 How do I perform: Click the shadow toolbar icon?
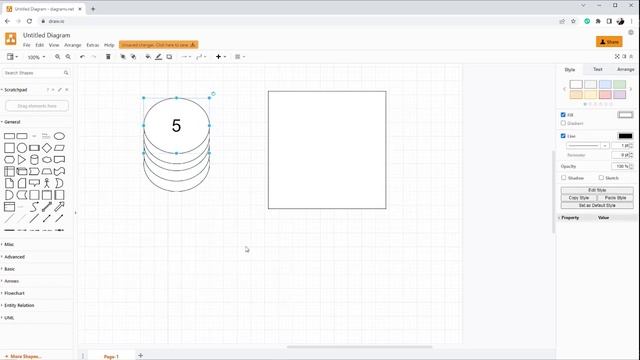[169, 57]
